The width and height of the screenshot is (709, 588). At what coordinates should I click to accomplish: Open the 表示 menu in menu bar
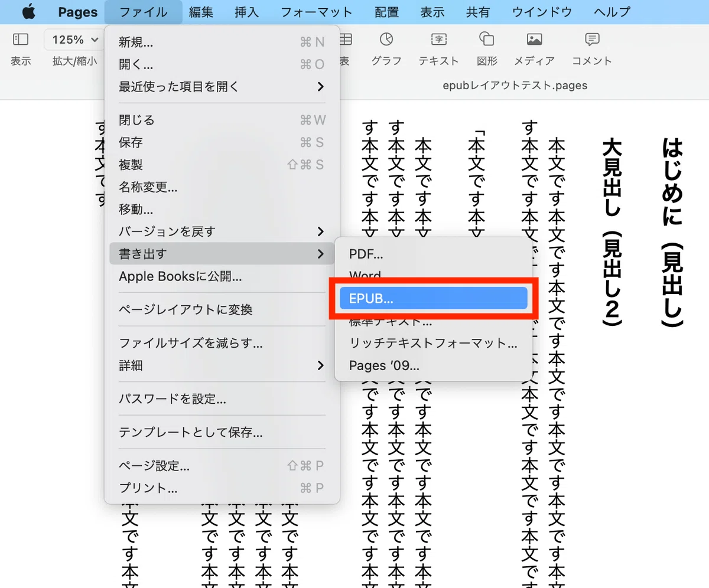point(432,12)
